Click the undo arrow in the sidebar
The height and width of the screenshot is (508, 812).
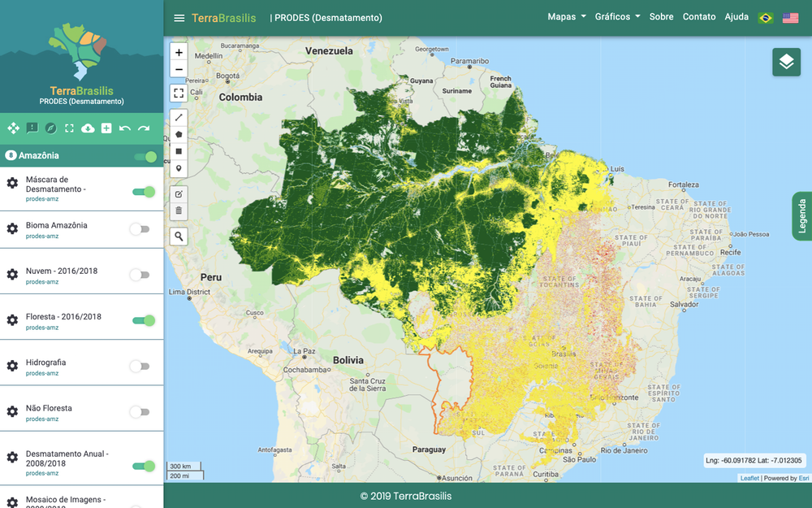(124, 128)
